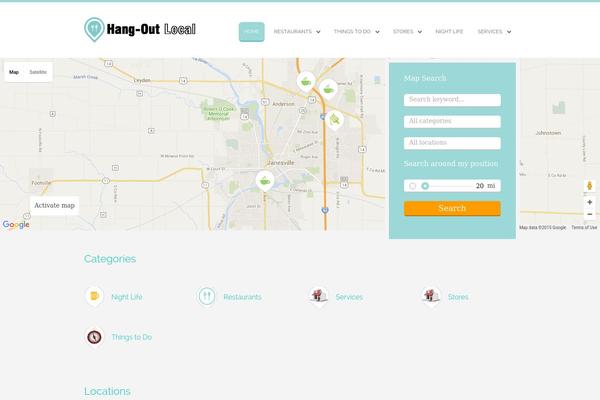Image resolution: width=600 pixels, height=400 pixels.
Task: Click the radius slider handle
Action: [x=425, y=186]
